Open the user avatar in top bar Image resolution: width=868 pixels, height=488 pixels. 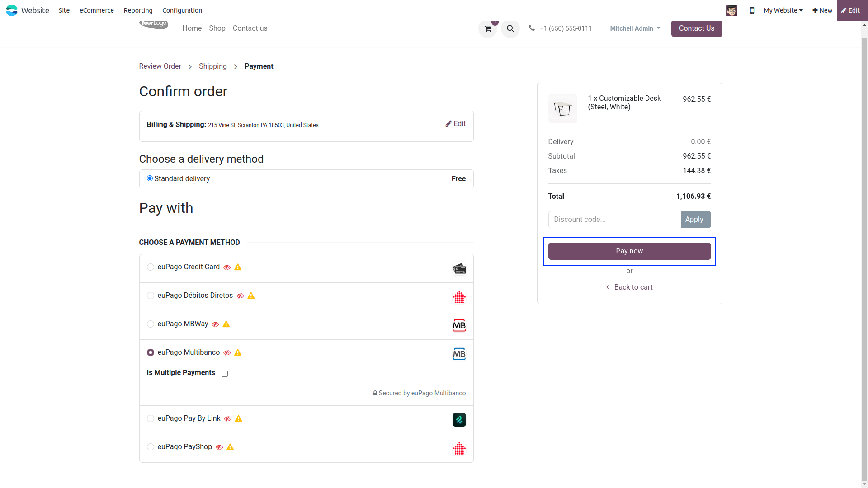pyautogui.click(x=731, y=10)
